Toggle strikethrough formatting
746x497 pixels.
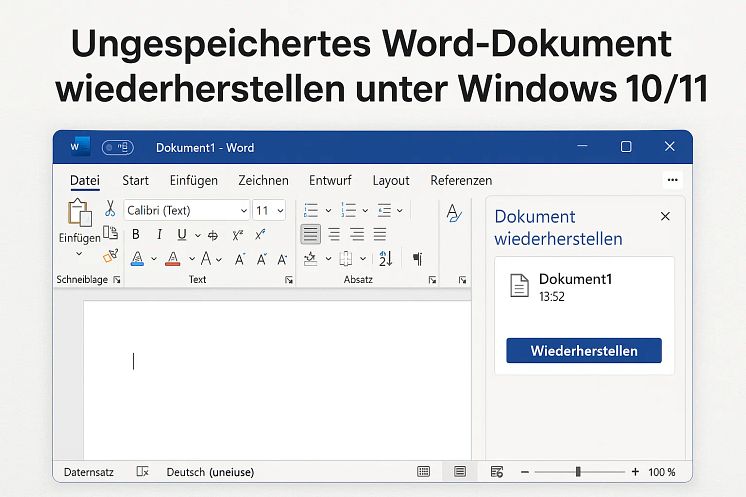[213, 235]
